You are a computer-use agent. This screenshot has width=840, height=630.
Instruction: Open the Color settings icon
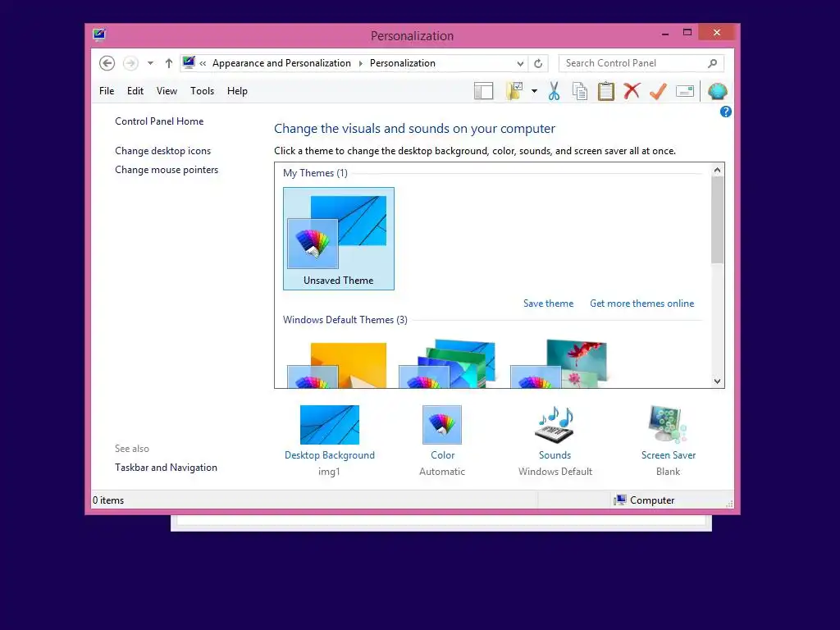tap(442, 425)
